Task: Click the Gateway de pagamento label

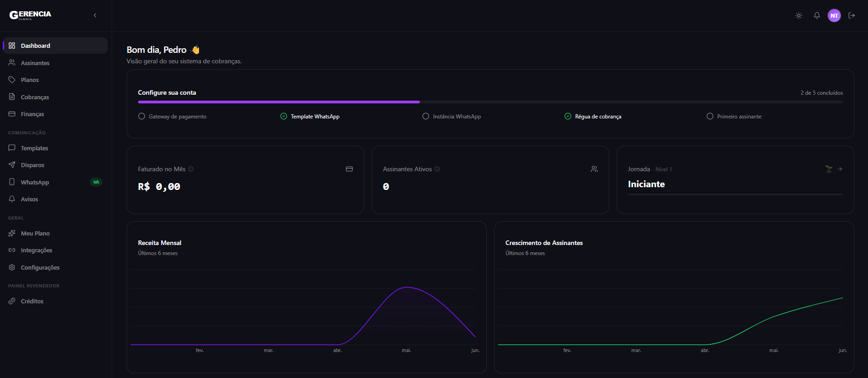Action: coord(178,117)
